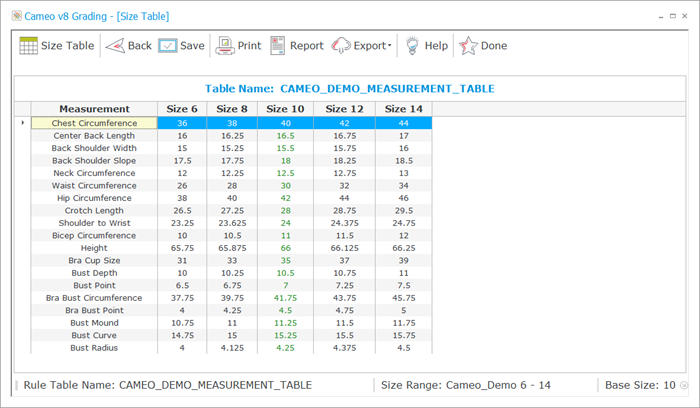The width and height of the screenshot is (700, 408).
Task: Select the Bra Bust Point row label
Action: 94,311
